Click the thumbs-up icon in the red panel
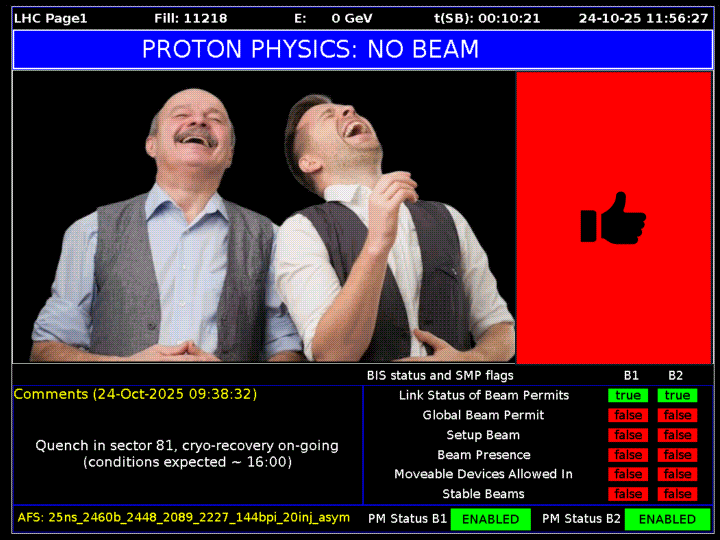 tap(613, 218)
